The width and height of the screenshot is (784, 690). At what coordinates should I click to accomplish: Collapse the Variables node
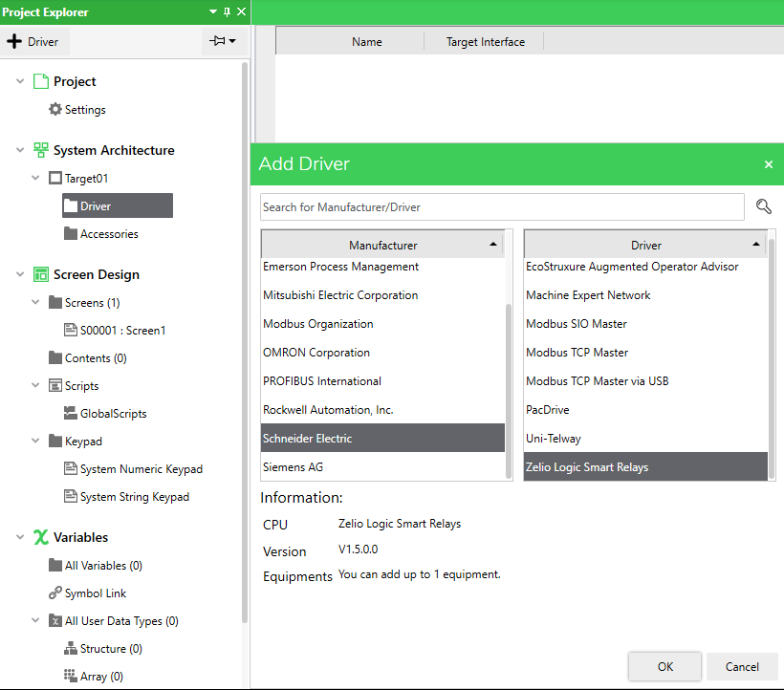[x=20, y=537]
